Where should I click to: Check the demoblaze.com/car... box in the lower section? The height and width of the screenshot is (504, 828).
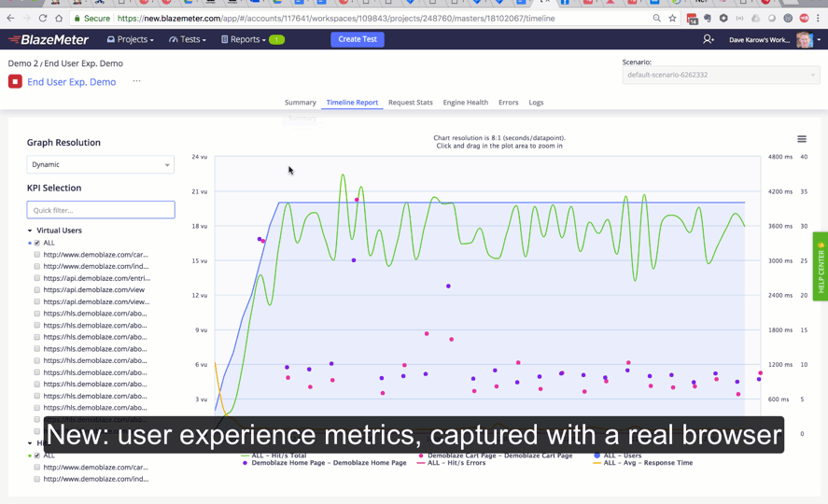[x=37, y=467]
